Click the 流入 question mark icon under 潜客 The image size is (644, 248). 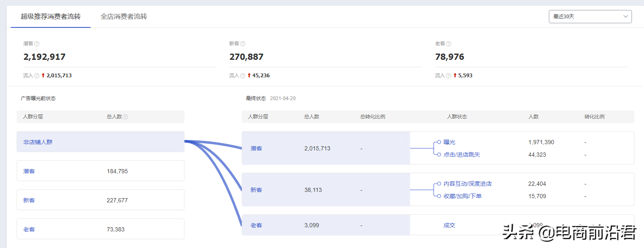tap(37, 75)
